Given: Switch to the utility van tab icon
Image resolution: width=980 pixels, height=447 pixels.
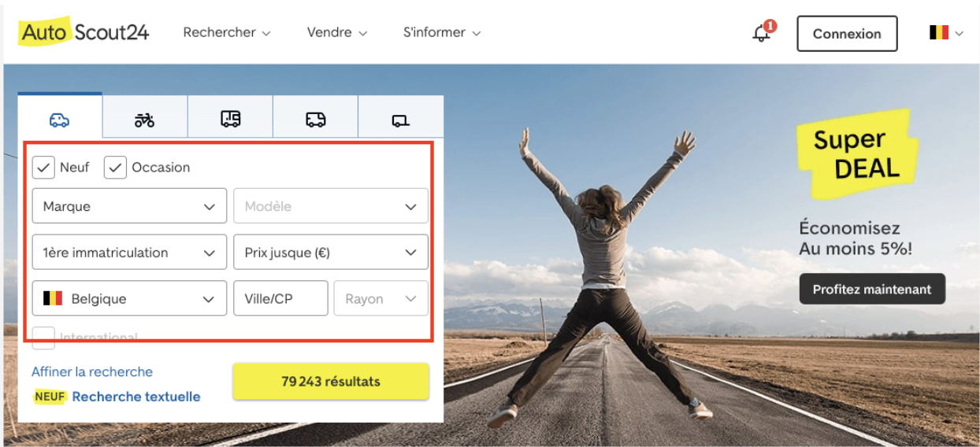Looking at the screenshot, I should 315,119.
